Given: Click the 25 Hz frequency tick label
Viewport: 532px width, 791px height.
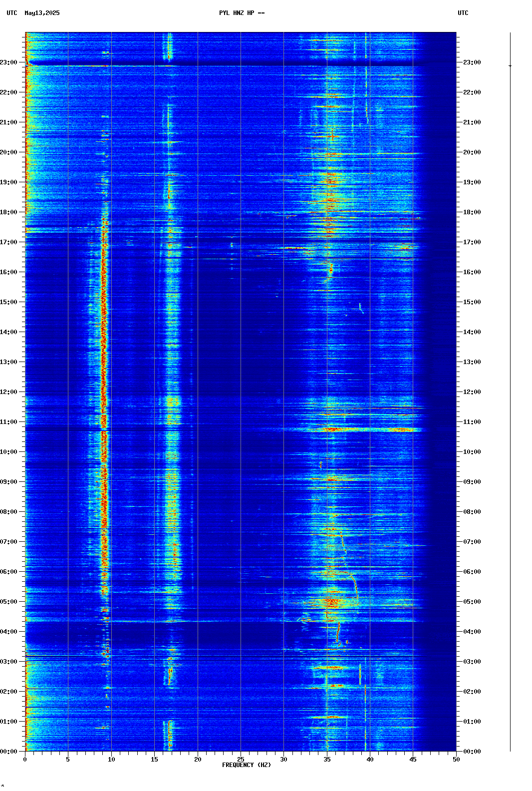Looking at the screenshot, I should tap(241, 760).
